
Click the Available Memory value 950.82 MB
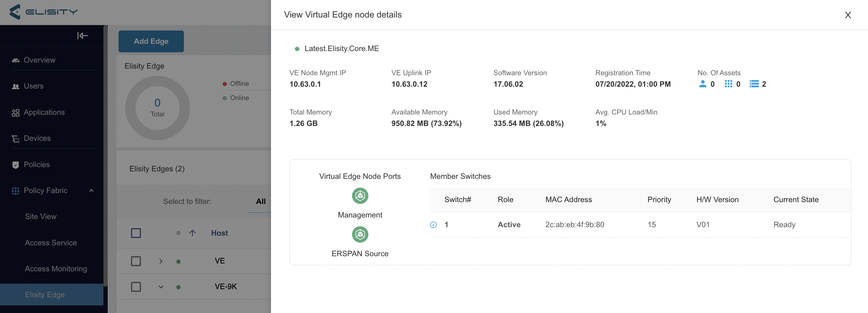[426, 124]
